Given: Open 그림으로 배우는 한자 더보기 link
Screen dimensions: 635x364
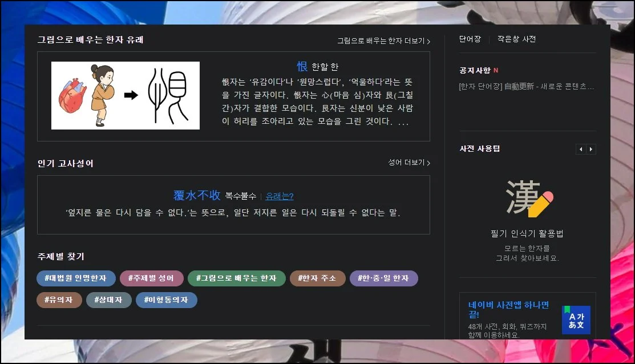Looking at the screenshot, I should click(383, 41).
